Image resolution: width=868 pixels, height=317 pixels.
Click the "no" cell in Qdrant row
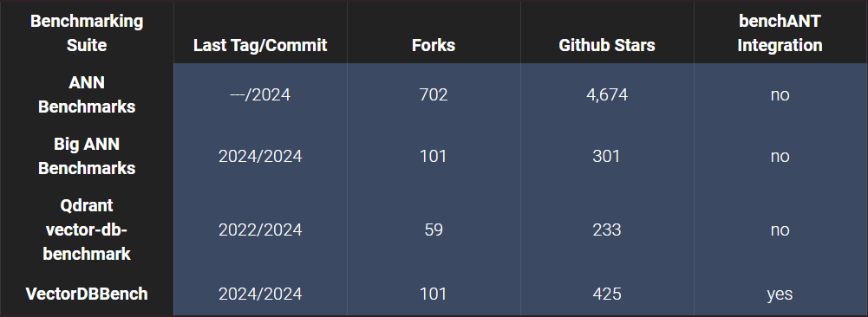click(x=780, y=230)
